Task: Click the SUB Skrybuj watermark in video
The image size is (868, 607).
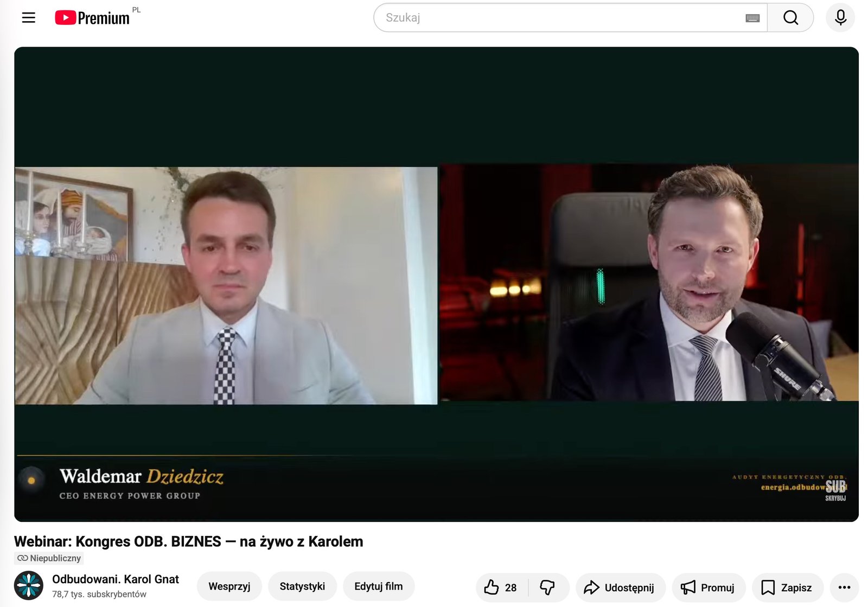Action: pos(835,490)
